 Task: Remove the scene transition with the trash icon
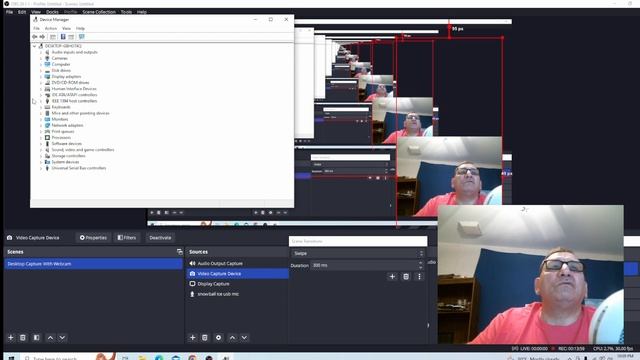[x=406, y=276]
